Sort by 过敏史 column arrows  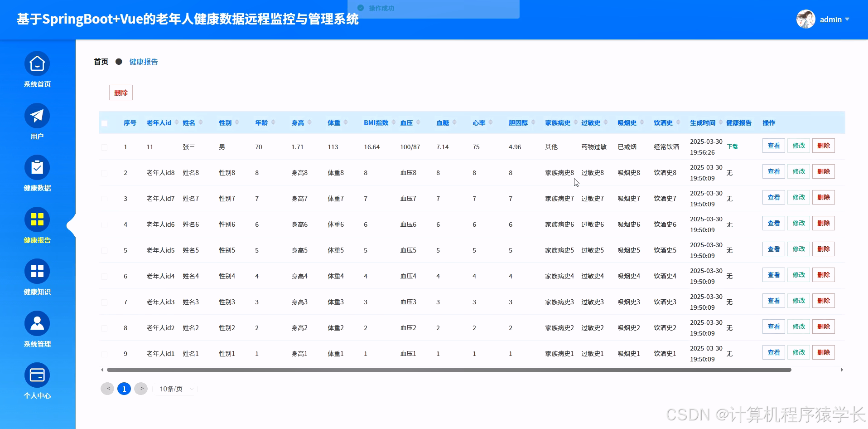click(x=606, y=122)
